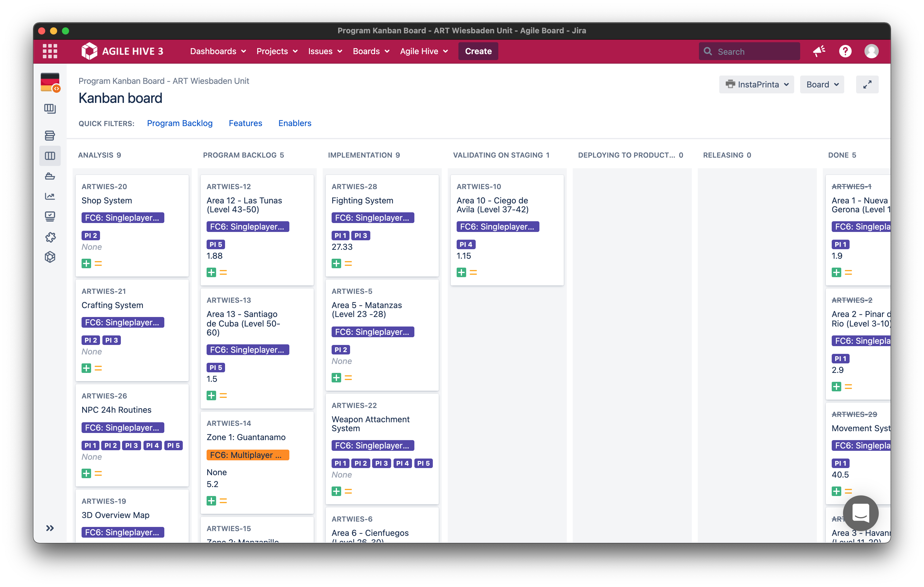
Task: Click the Releases ship icon
Action: 50,176
